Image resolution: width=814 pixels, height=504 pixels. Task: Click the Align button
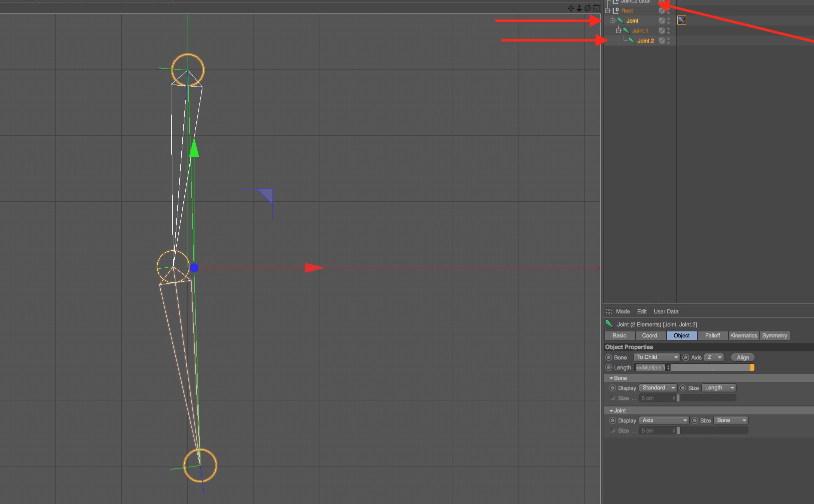coord(743,357)
